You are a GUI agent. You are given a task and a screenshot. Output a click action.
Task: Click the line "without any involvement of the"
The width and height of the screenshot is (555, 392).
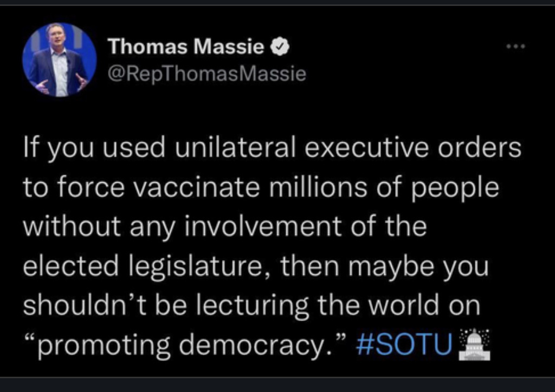224,227
